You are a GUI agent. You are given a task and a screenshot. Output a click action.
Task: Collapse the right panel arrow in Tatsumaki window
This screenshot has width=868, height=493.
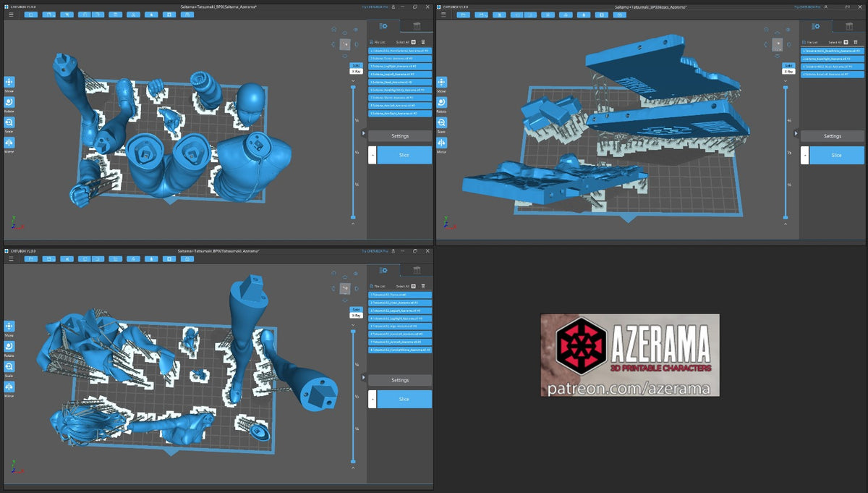coord(364,378)
